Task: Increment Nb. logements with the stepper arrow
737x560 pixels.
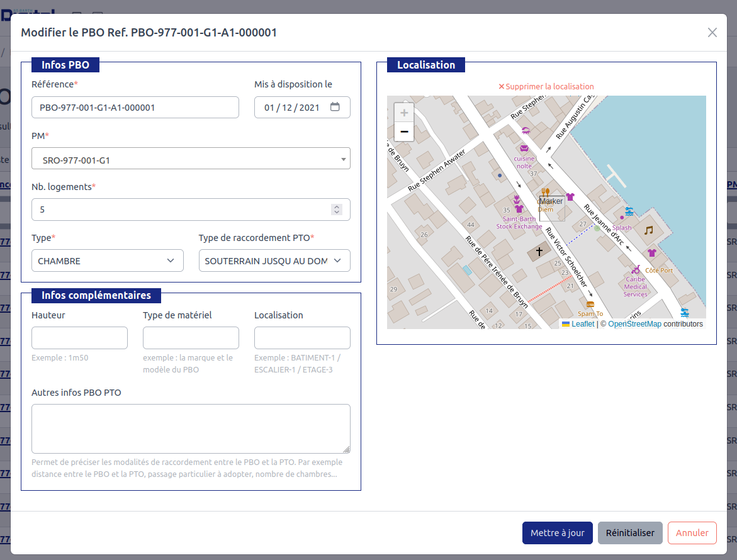Action: click(337, 206)
